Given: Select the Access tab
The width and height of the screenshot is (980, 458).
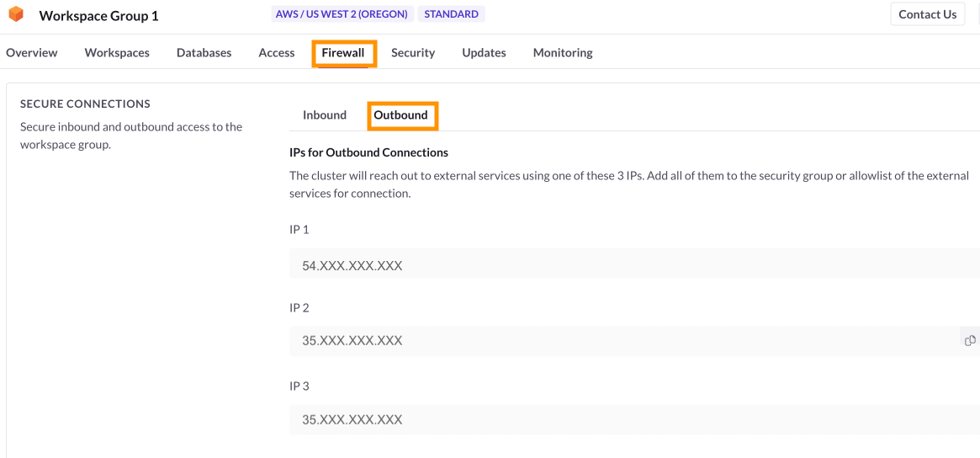Looking at the screenshot, I should [277, 52].
